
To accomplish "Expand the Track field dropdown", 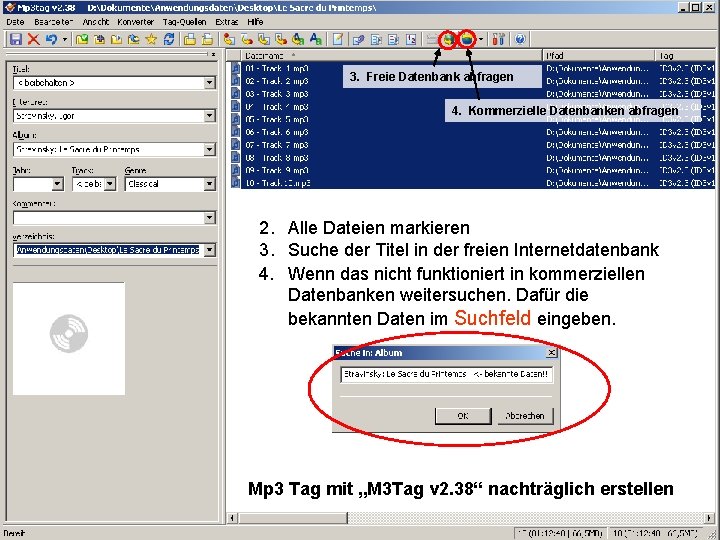I will [110, 184].
